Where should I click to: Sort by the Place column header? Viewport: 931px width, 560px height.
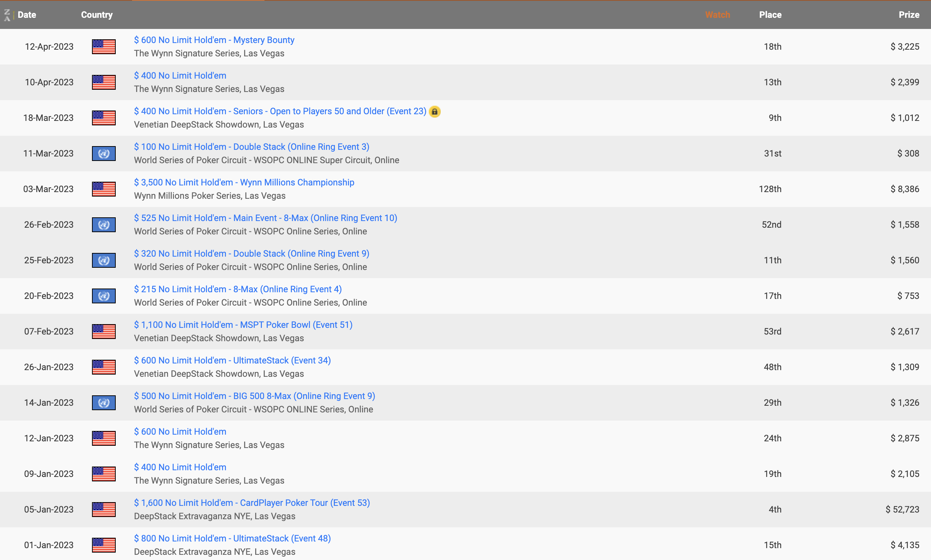(770, 15)
